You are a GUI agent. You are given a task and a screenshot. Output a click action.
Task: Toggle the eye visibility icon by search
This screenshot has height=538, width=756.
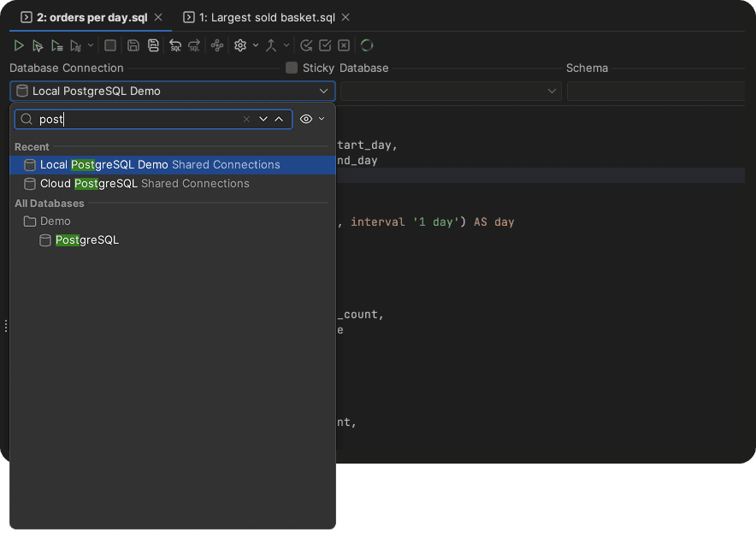point(306,119)
